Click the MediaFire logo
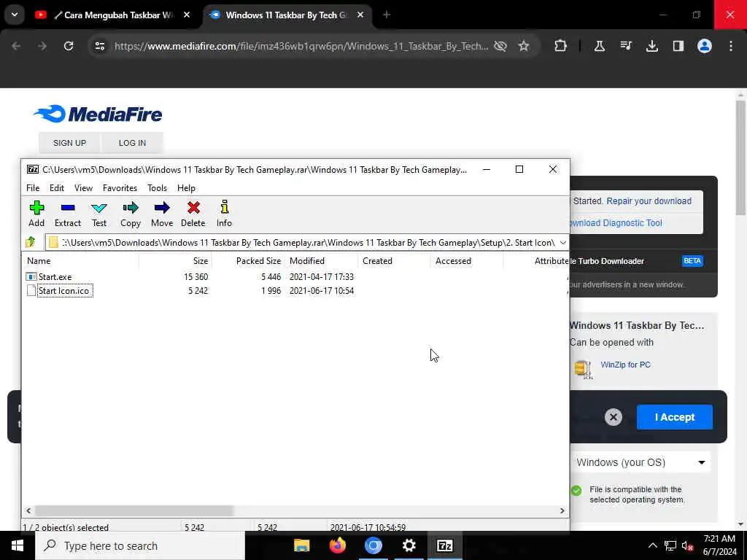747x560 pixels. 98,114
